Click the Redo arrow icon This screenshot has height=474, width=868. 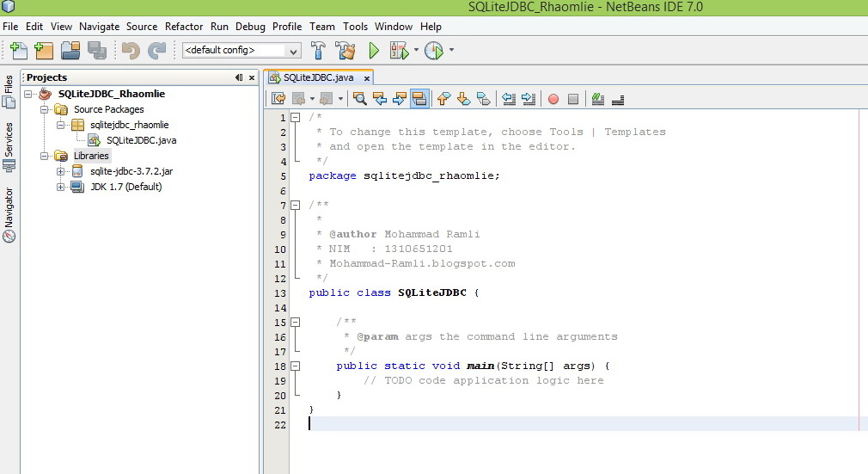[156, 51]
